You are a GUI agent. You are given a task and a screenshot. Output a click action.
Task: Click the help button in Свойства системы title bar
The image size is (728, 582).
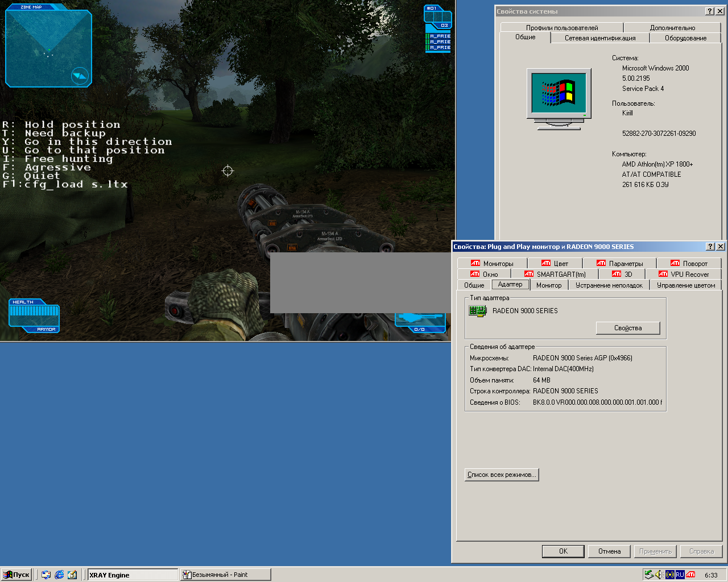(x=710, y=11)
